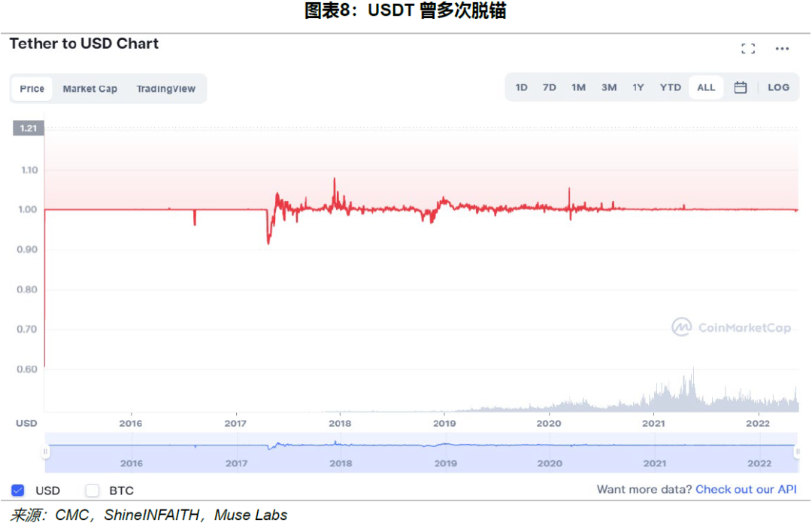
Task: Click the 1.21 price axis label
Action: coord(29,128)
